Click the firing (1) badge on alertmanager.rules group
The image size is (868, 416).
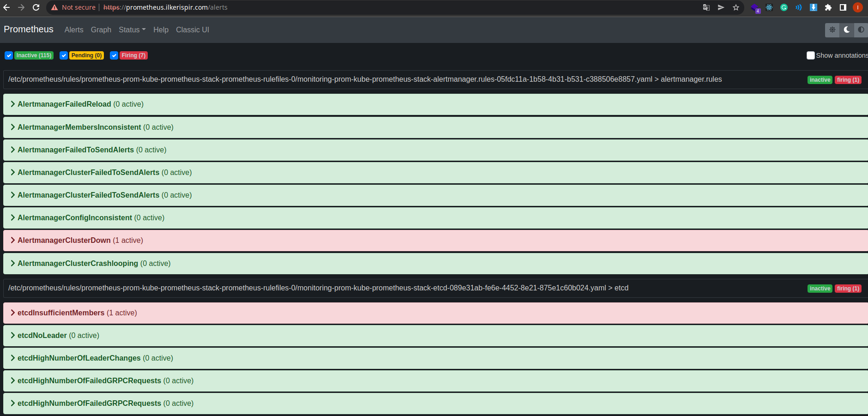(x=848, y=80)
